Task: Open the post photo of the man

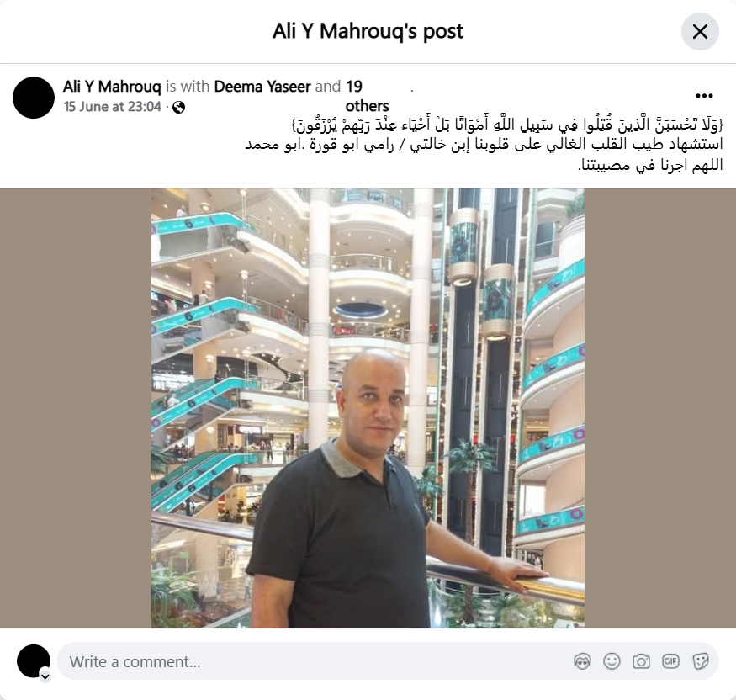Action: point(368,408)
